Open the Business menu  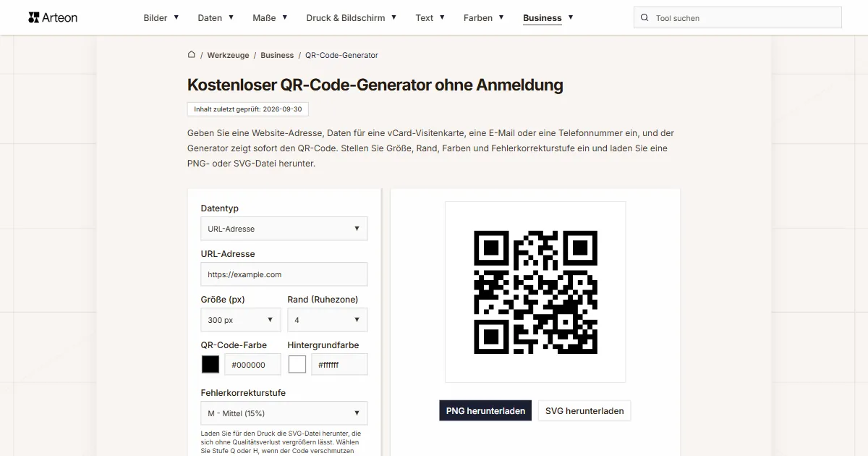[542, 18]
